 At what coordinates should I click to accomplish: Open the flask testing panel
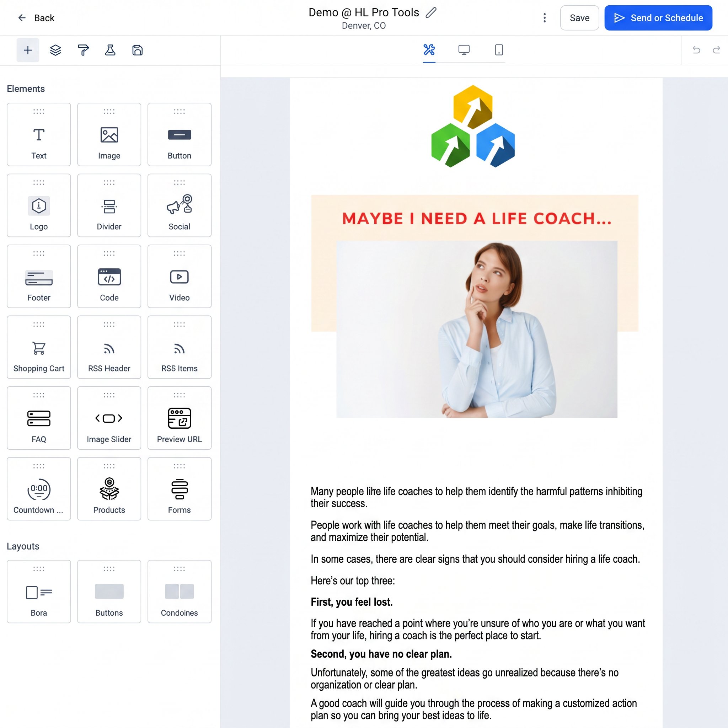(110, 50)
